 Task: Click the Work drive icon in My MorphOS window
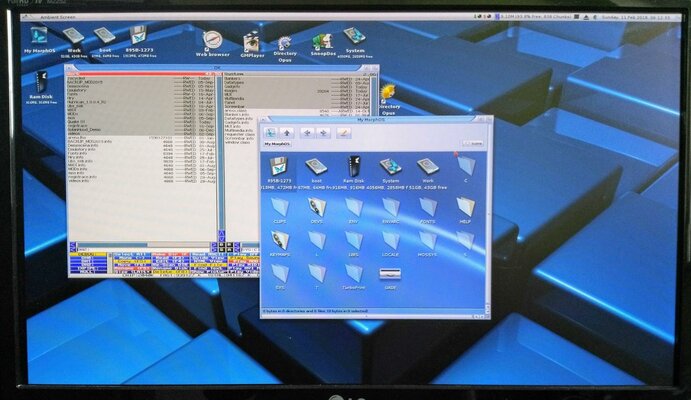pos(426,167)
